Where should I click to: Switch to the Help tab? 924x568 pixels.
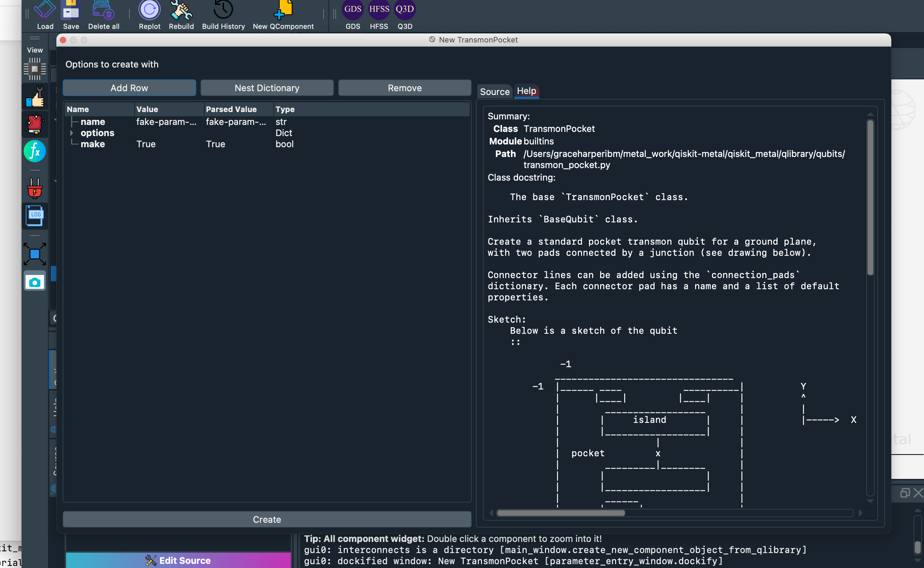coord(526,90)
